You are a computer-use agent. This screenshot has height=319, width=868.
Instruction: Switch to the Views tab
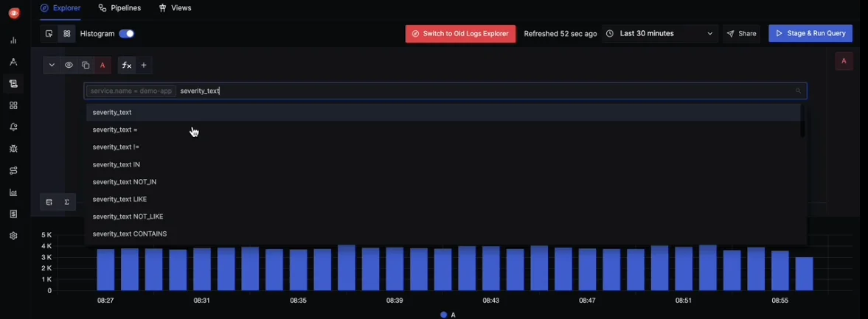tap(175, 8)
